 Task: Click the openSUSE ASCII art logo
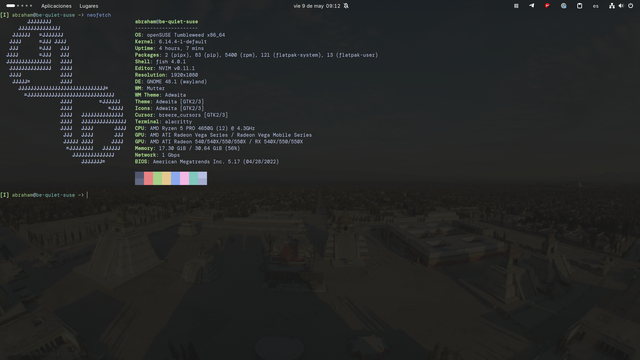click(x=66, y=92)
